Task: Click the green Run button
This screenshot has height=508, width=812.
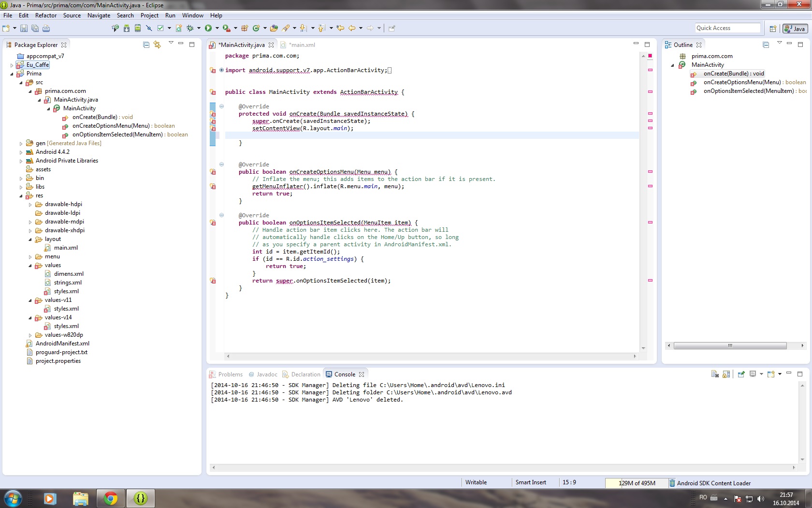Action: click(208, 28)
